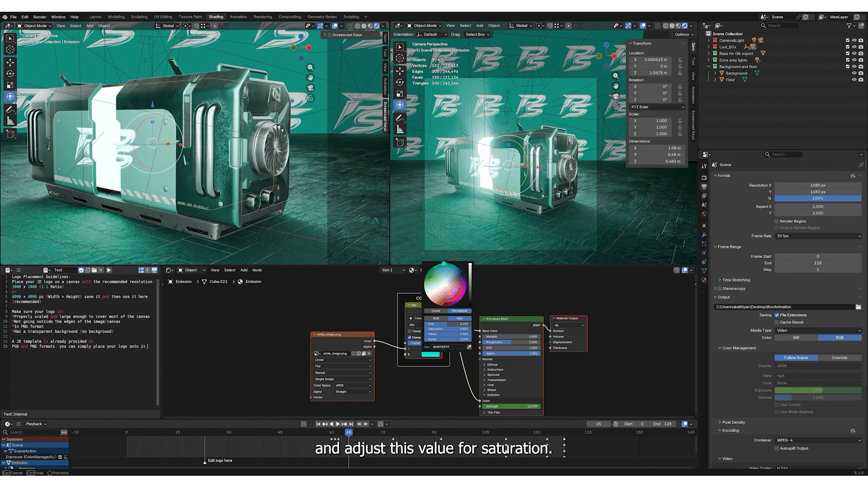Select the Scale tool in left viewport
868x488 pixels.
tap(10, 85)
